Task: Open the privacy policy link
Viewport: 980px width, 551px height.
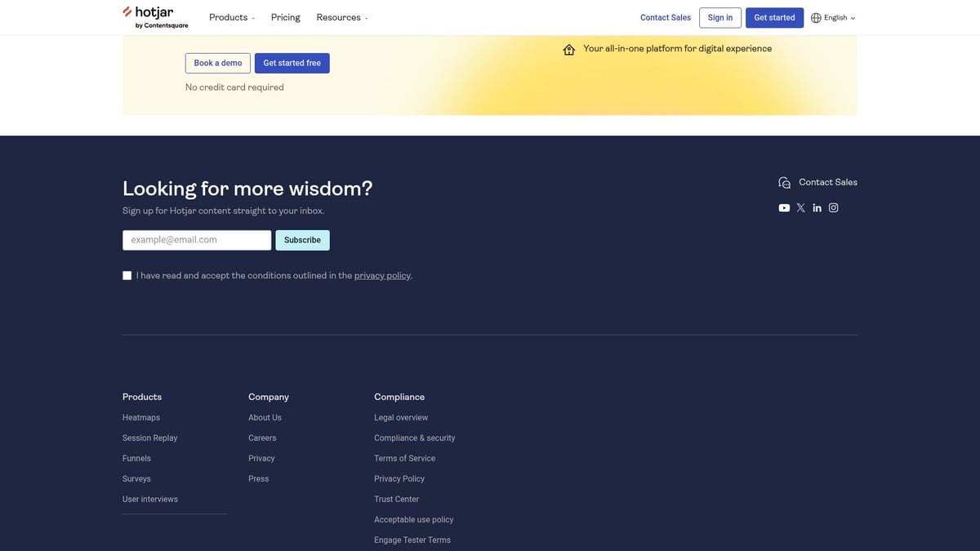Action: pos(381,275)
